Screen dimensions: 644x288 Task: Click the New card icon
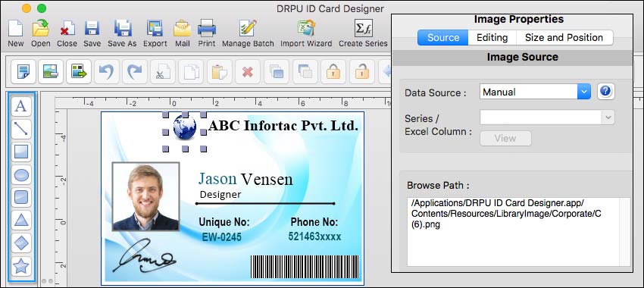(x=16, y=28)
